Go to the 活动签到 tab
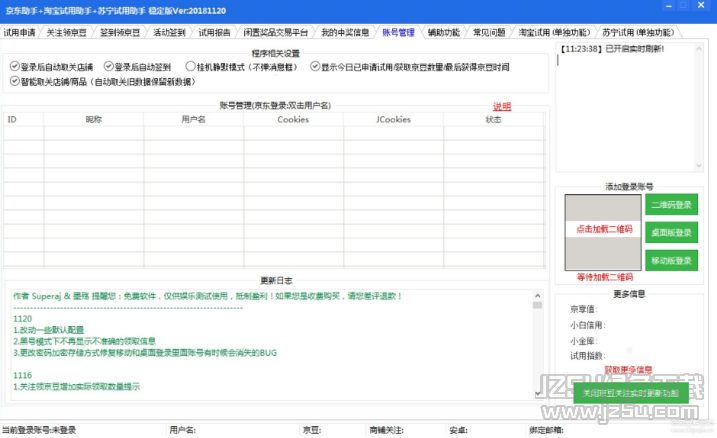The width and height of the screenshot is (717, 438). pos(169,32)
